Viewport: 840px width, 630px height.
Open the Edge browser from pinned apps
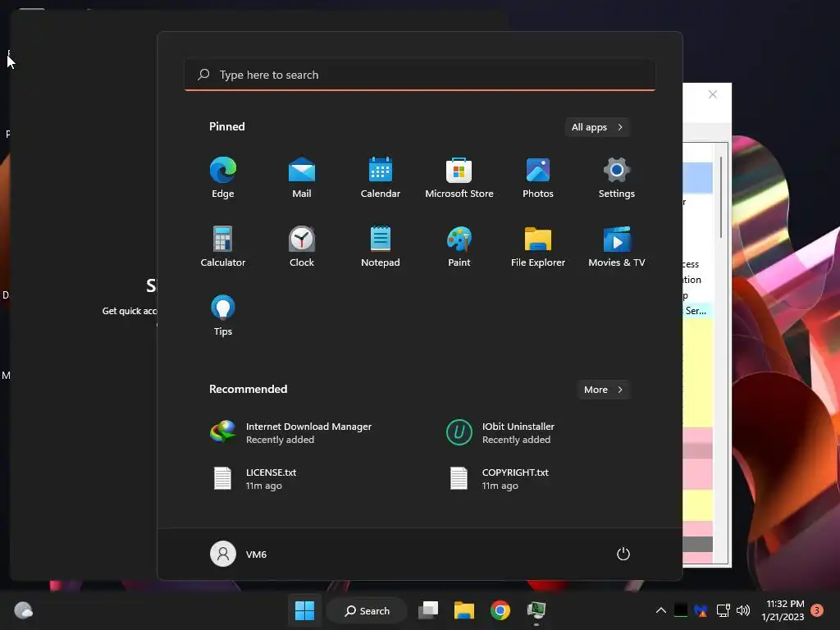pos(223,177)
